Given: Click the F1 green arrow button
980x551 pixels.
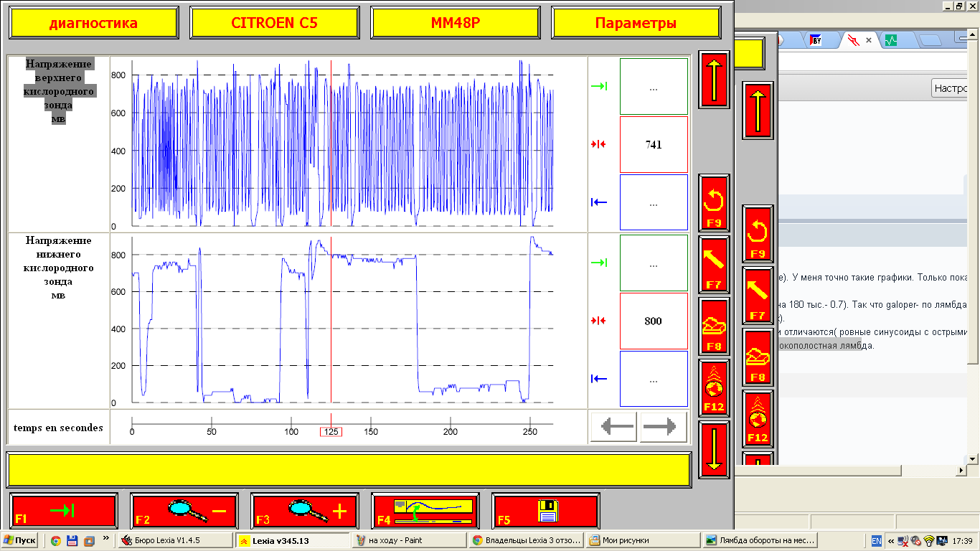Looking at the screenshot, I should 64,511.
